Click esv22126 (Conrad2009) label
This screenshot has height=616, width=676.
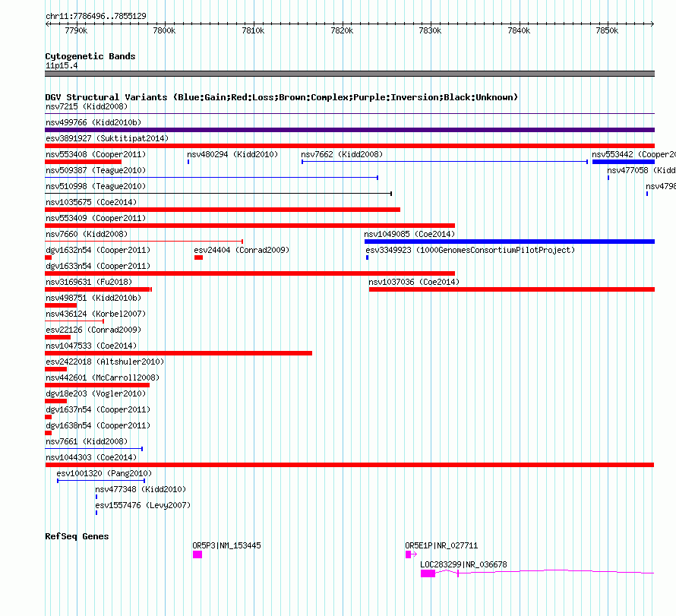click(93, 330)
